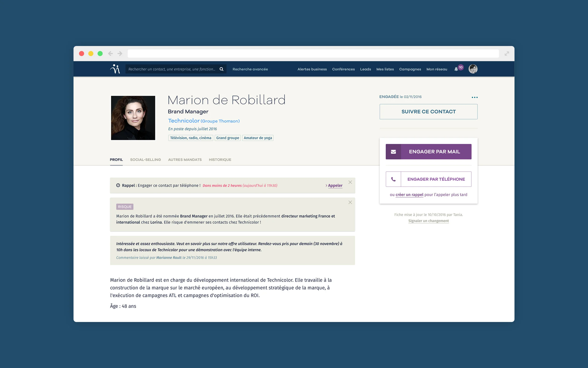Click the browser address bar
588x368 pixels.
[313, 53]
